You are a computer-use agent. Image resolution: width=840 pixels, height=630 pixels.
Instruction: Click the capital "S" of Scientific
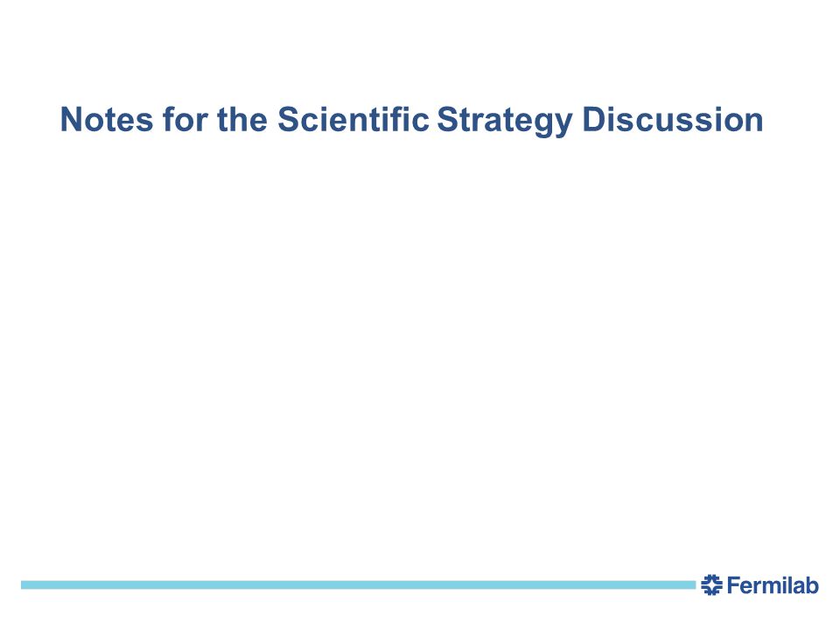click(x=288, y=120)
